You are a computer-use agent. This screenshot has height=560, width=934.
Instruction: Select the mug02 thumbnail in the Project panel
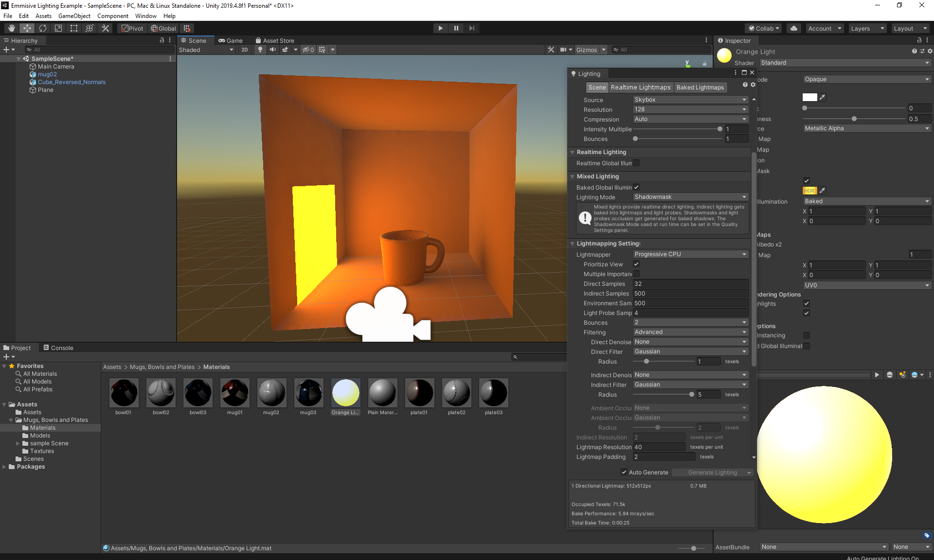coord(272,393)
